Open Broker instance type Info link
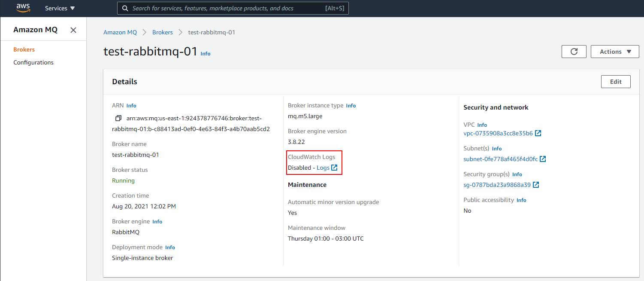 pyautogui.click(x=351, y=106)
